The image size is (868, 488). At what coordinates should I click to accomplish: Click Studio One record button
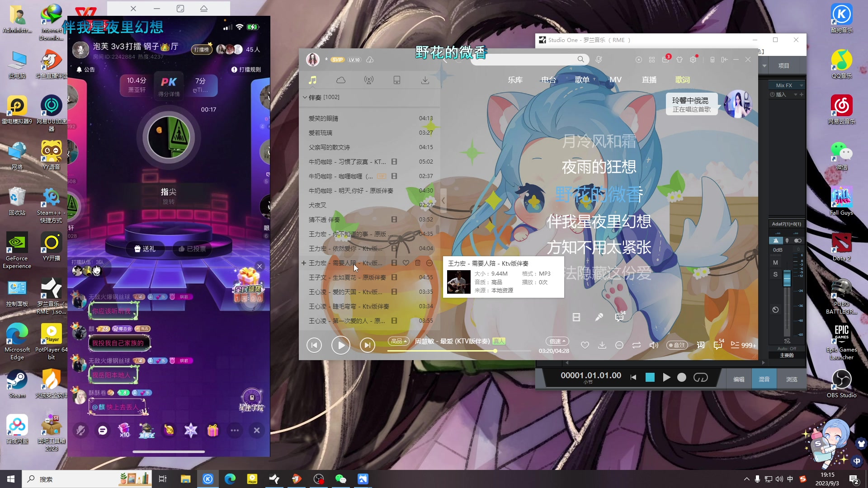(682, 378)
